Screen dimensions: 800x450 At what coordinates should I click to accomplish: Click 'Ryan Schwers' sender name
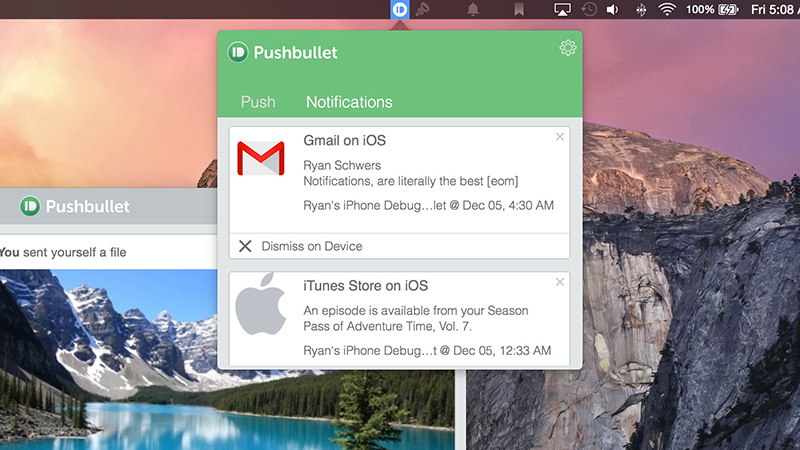pos(342,165)
